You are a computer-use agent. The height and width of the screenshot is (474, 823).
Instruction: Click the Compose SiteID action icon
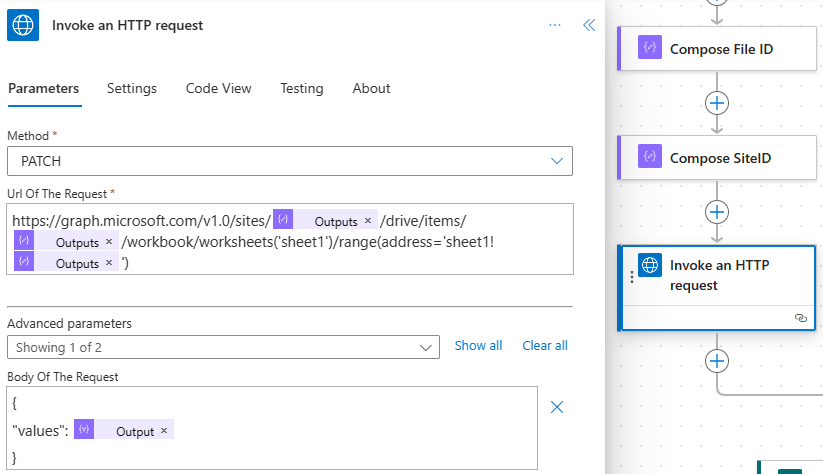(650, 157)
